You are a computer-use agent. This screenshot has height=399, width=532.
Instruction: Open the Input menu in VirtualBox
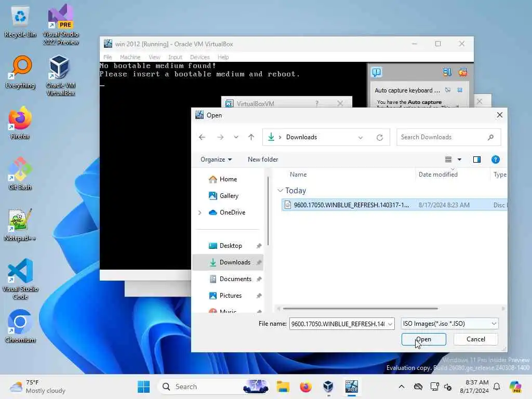pyautogui.click(x=175, y=57)
